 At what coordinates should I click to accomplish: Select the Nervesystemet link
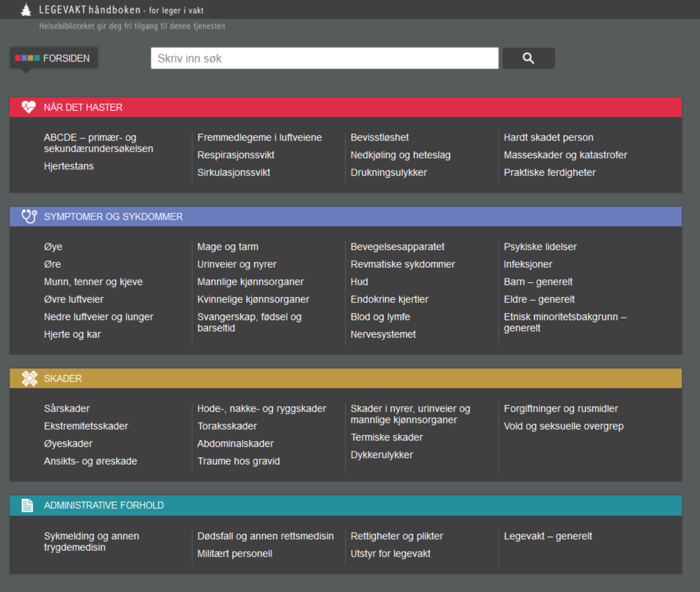[383, 334]
